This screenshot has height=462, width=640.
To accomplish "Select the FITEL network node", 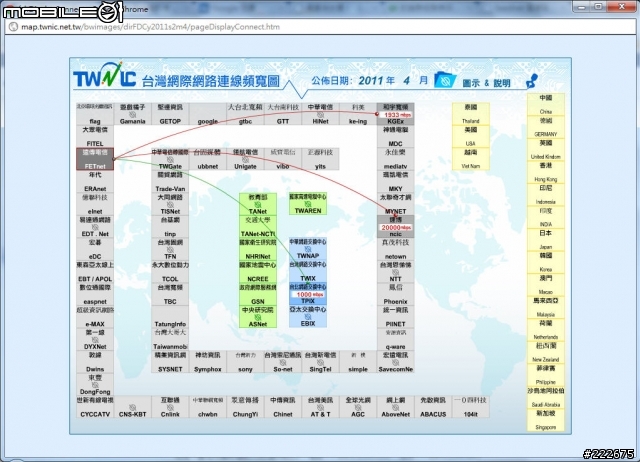I will (95, 136).
